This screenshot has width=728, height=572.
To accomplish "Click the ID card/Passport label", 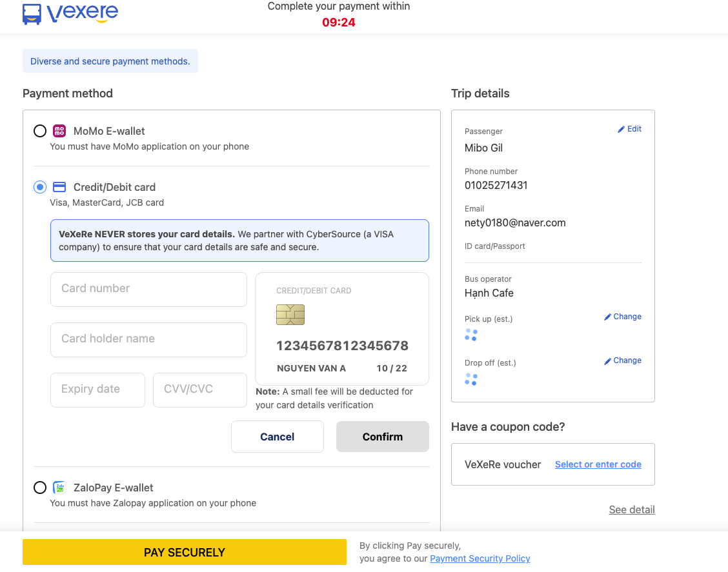I will click(495, 246).
